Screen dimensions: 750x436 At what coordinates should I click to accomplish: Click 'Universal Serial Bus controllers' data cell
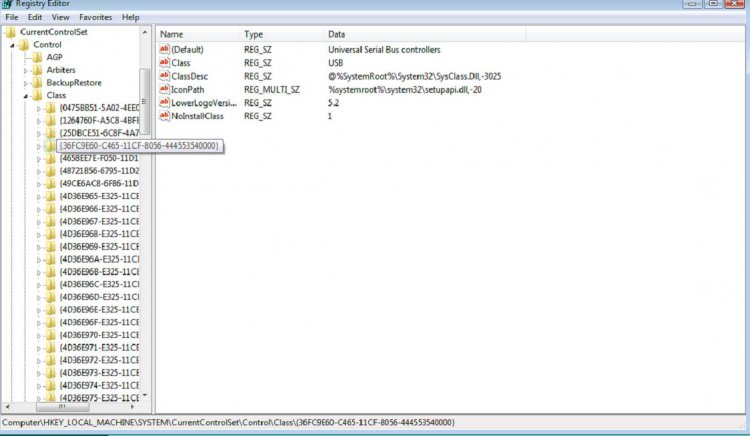click(x=384, y=50)
